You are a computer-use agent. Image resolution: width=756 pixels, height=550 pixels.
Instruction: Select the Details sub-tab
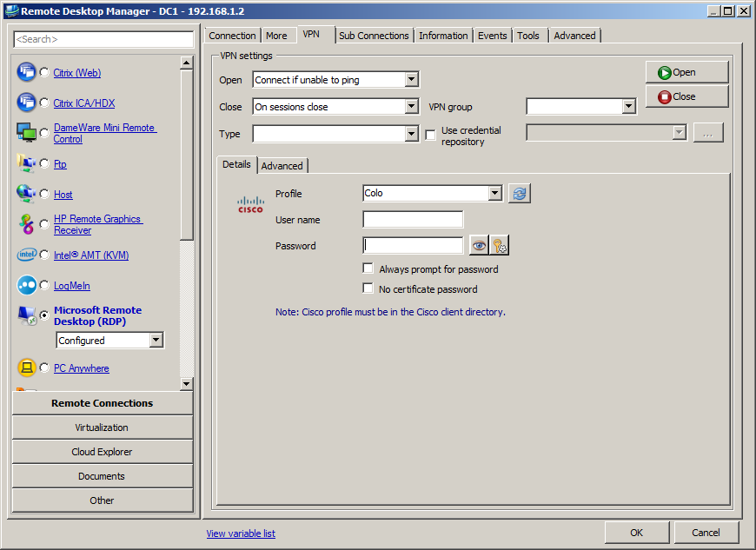tap(236, 164)
